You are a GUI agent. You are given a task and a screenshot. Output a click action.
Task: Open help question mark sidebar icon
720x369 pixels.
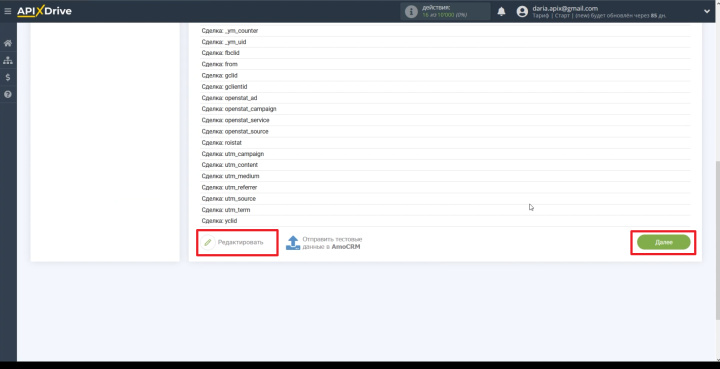(x=8, y=94)
